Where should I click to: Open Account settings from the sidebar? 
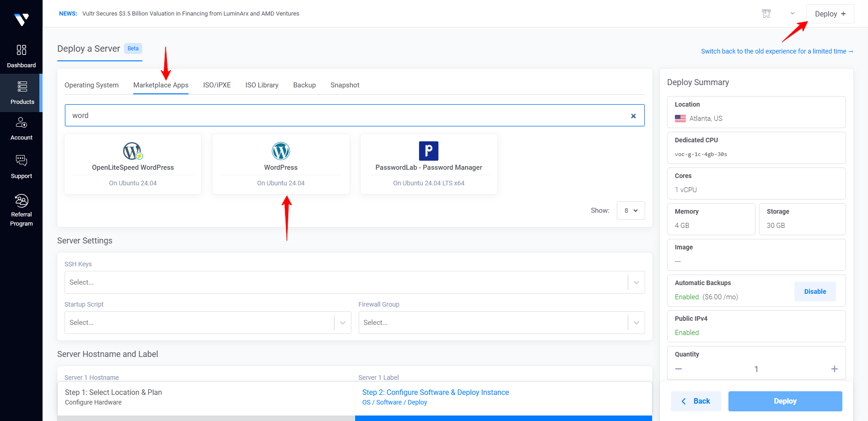pyautogui.click(x=21, y=129)
